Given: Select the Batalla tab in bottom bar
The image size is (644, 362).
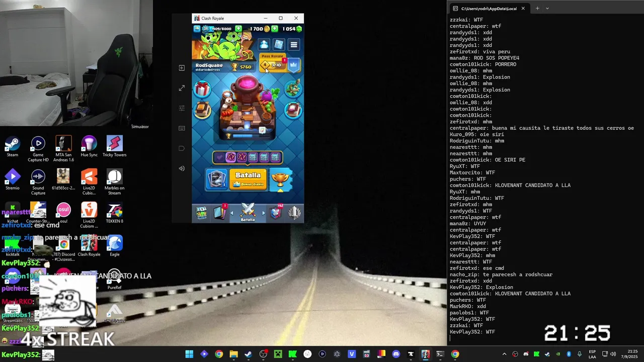Looking at the screenshot, I should pos(248,213).
